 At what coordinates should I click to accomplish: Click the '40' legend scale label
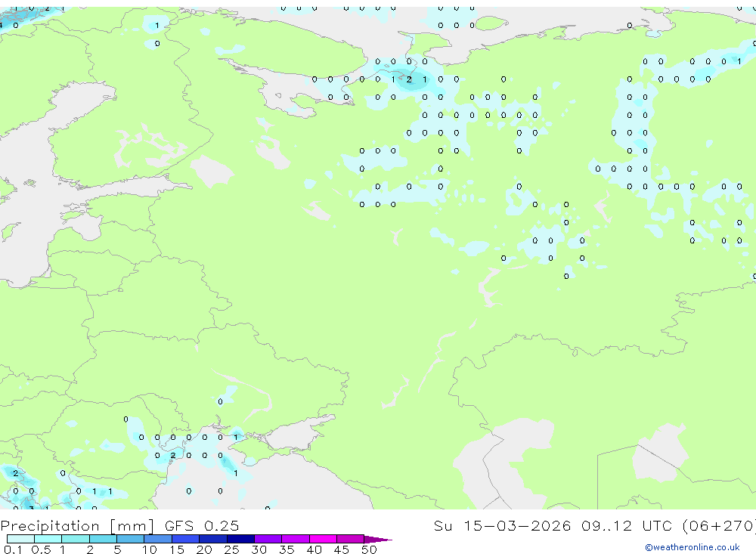(x=314, y=549)
